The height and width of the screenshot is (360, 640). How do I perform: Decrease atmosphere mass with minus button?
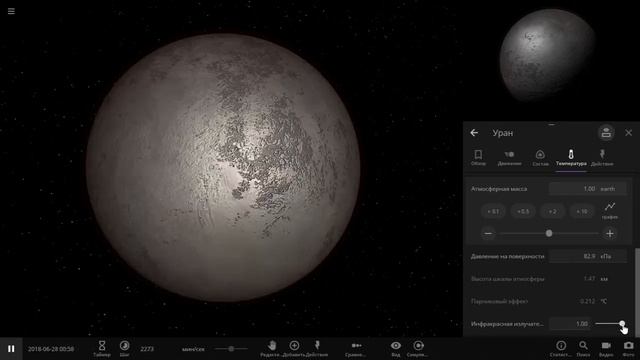tap(488, 233)
